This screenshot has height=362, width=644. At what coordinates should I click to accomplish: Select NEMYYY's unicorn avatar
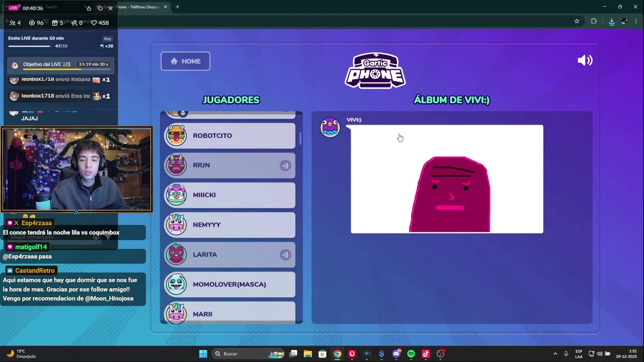tap(176, 225)
